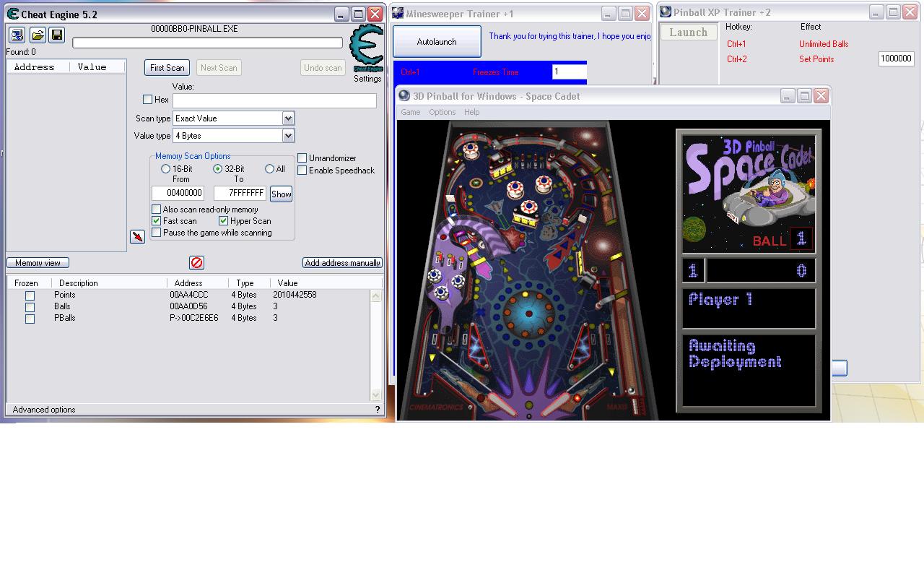
Task: Open the Options menu in Pinball
Action: point(442,112)
